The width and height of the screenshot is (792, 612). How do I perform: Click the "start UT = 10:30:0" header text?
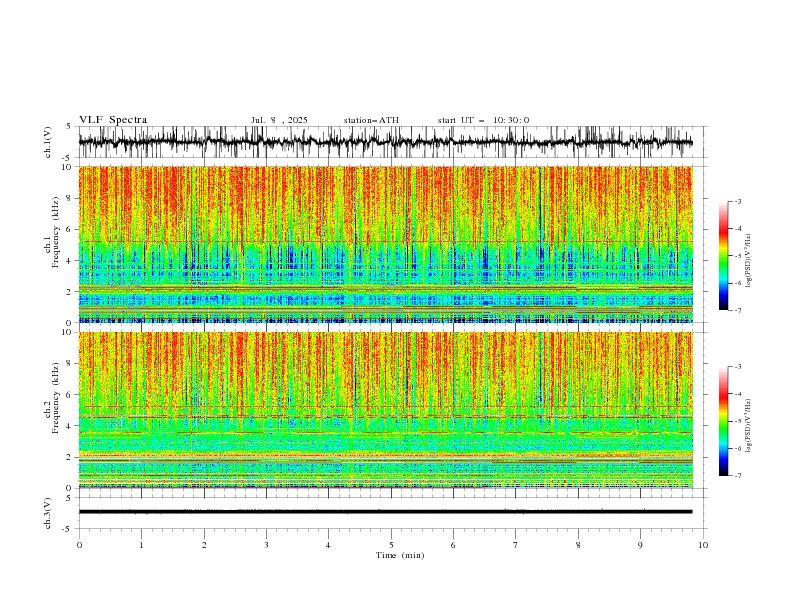click(483, 120)
